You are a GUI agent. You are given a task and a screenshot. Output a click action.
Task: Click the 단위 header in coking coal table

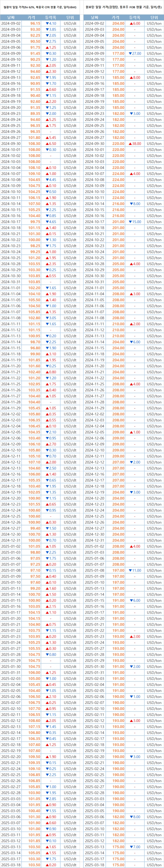point(154,18)
